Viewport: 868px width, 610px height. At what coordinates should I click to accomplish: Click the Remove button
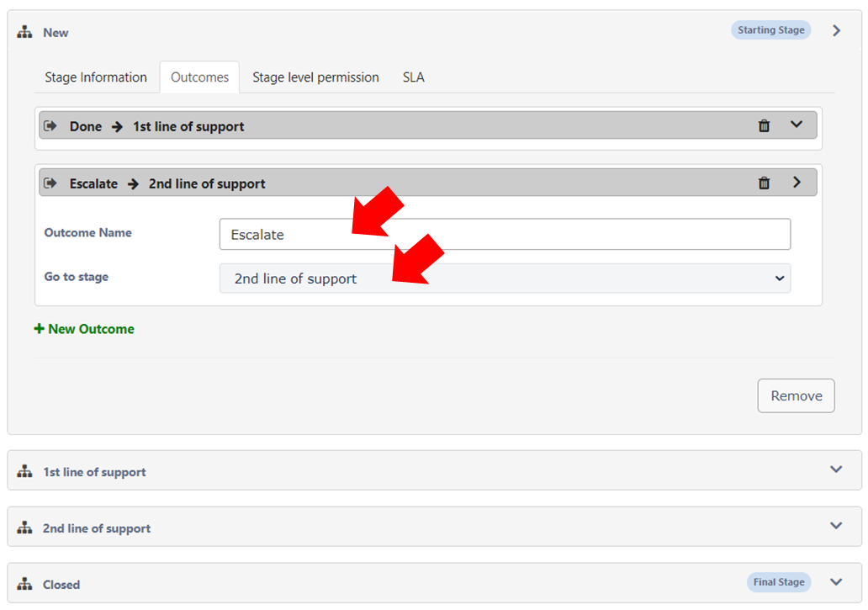796,395
